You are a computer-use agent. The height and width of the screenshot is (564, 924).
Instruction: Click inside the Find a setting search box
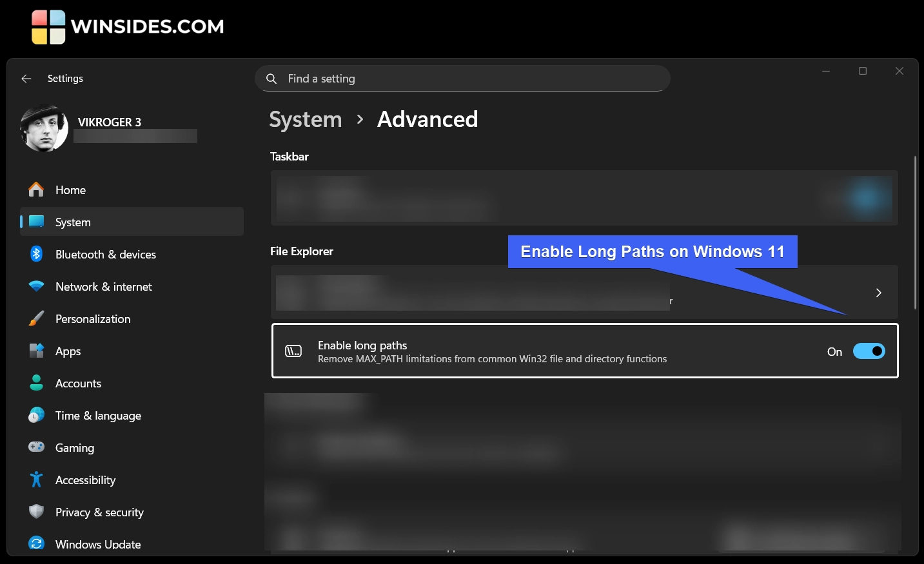[x=462, y=78]
